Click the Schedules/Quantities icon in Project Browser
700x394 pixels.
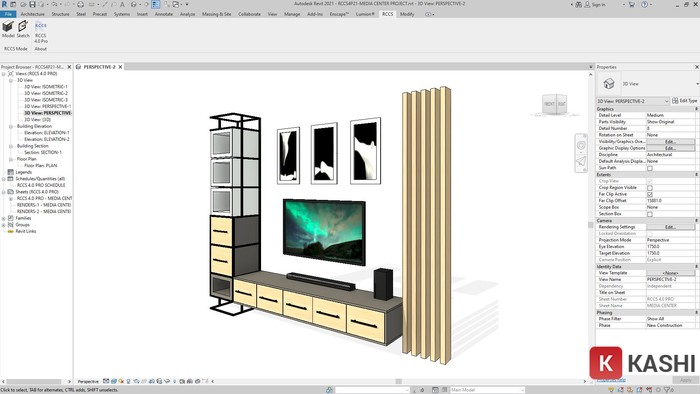(10, 178)
